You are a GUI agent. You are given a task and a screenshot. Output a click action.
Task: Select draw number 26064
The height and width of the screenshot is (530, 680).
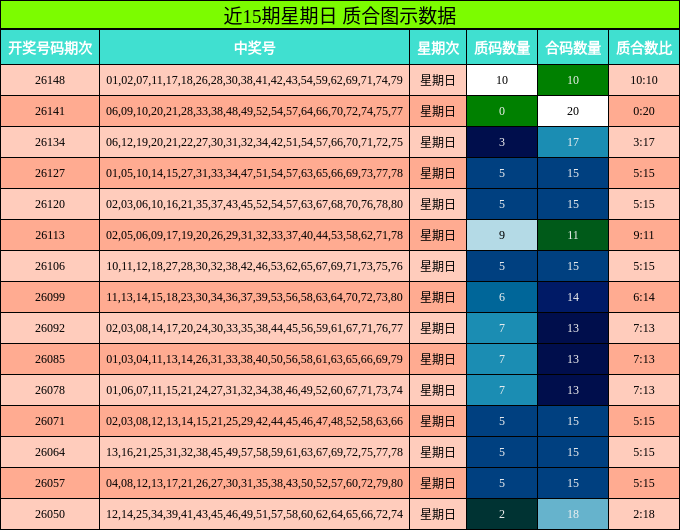pyautogui.click(x=50, y=452)
